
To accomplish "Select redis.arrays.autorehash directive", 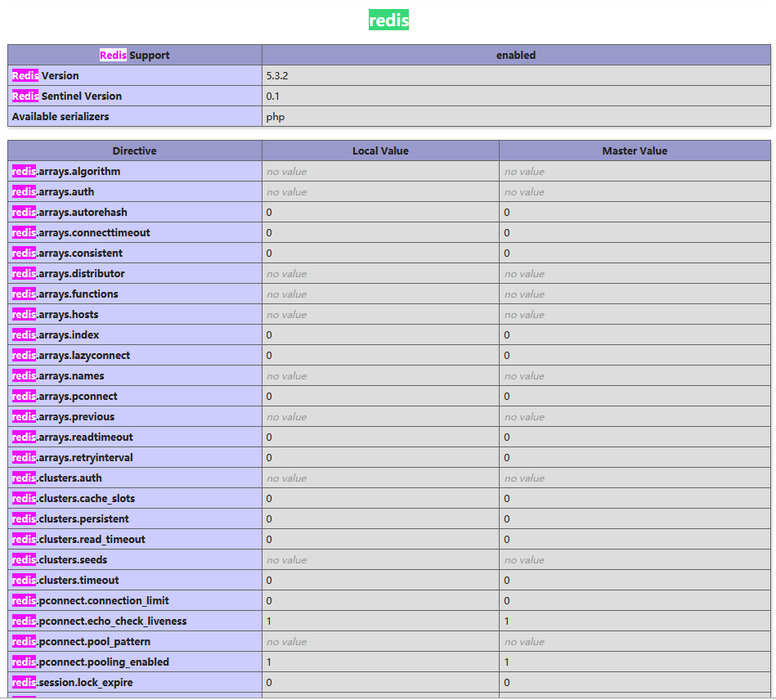I will [70, 213].
